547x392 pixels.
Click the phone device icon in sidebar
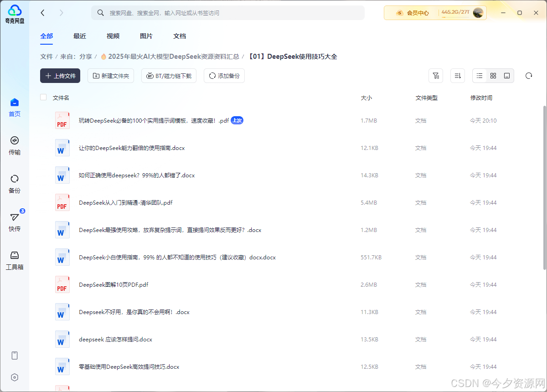(15, 356)
